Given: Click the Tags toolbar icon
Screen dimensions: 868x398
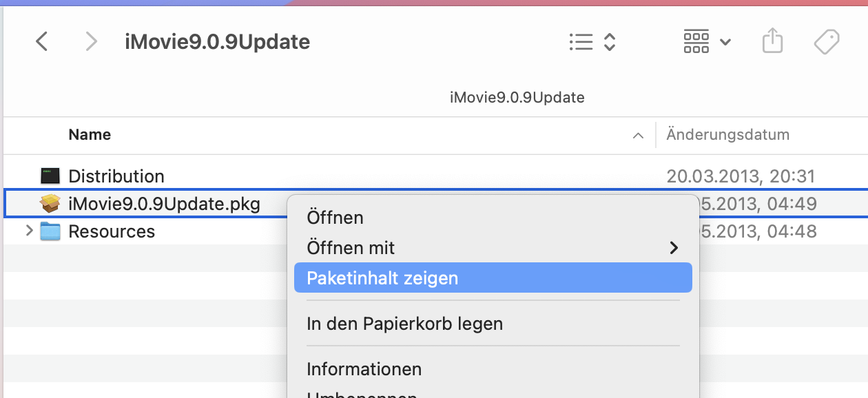Looking at the screenshot, I should tap(826, 42).
